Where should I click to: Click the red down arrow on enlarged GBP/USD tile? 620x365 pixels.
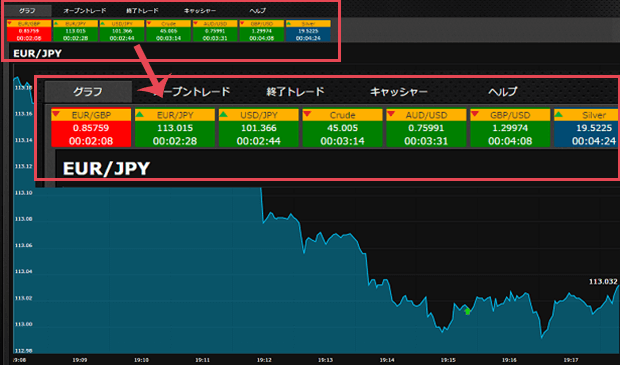pyautogui.click(x=475, y=114)
